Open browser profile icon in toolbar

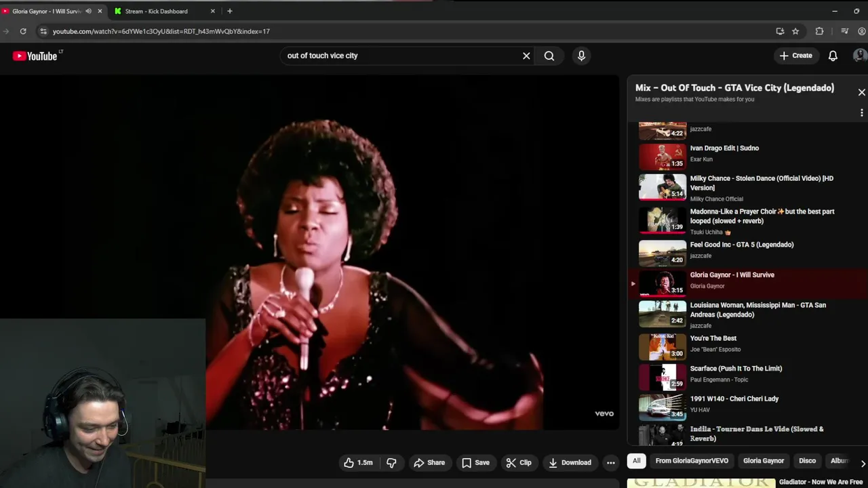(862, 31)
